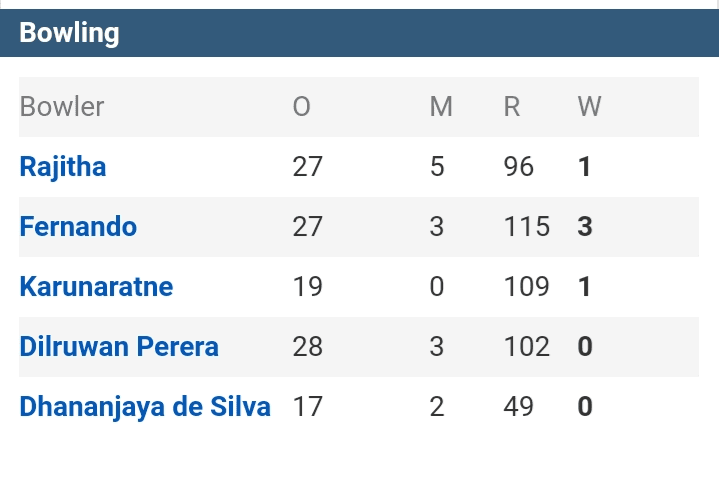Click Rajitha's 96 runs conceded
The width and height of the screenshot is (719, 480).
click(x=519, y=167)
